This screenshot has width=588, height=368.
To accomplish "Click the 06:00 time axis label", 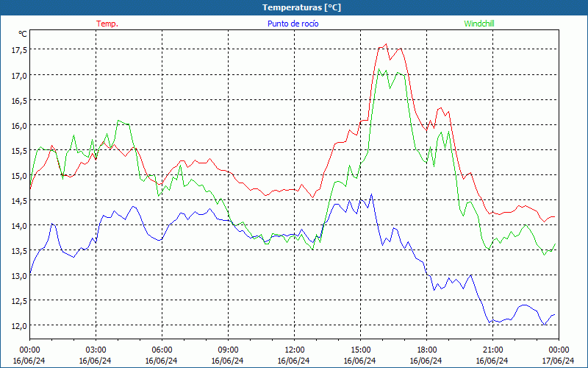I will point(162,350).
